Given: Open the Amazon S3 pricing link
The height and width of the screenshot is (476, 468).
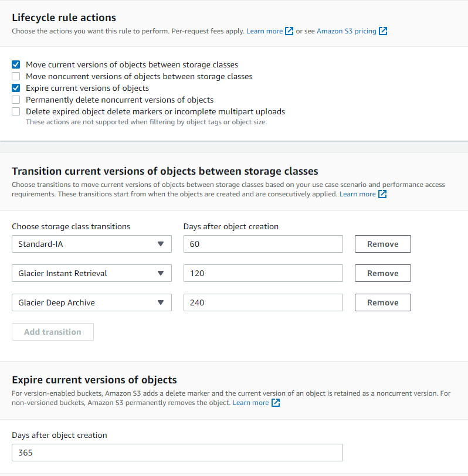Looking at the screenshot, I should coord(346,31).
